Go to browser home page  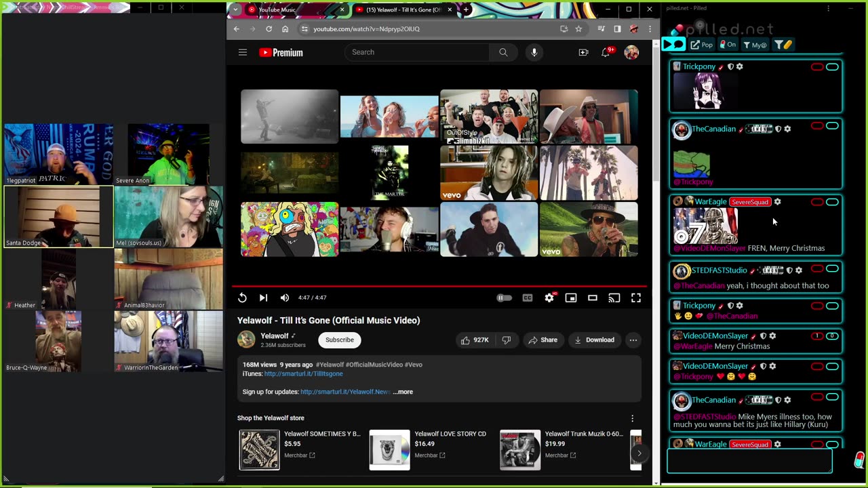285,29
